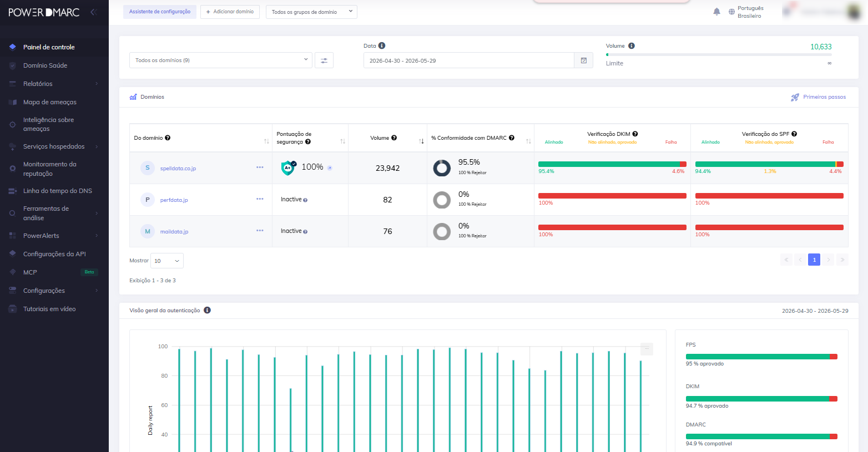Screen dimensions: 868x452
Task: Click the Adicionar domínio button
Action: point(230,12)
